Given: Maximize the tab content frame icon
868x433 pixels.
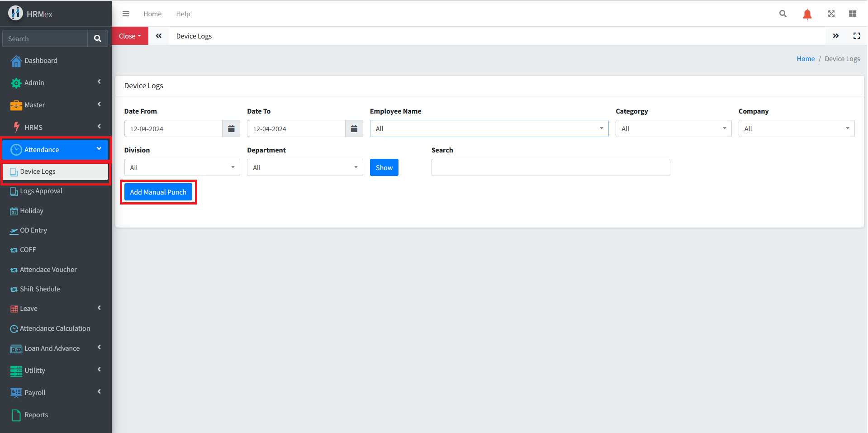Looking at the screenshot, I should click(856, 36).
